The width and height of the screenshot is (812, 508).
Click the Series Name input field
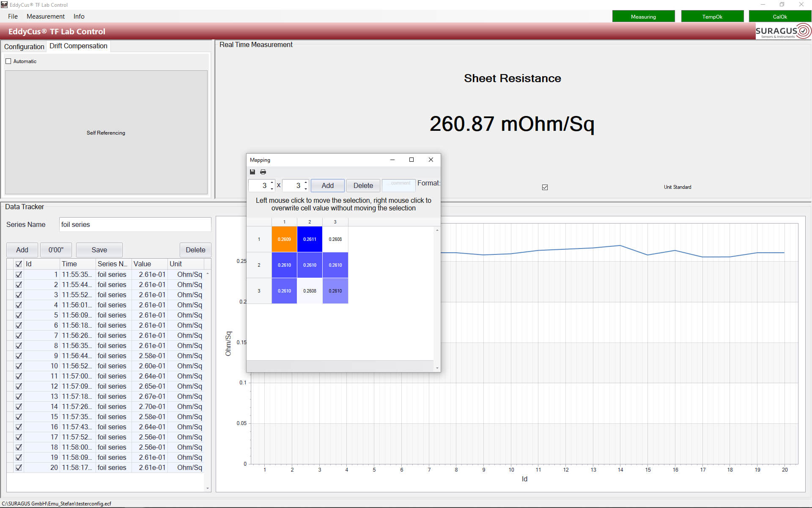pos(135,224)
